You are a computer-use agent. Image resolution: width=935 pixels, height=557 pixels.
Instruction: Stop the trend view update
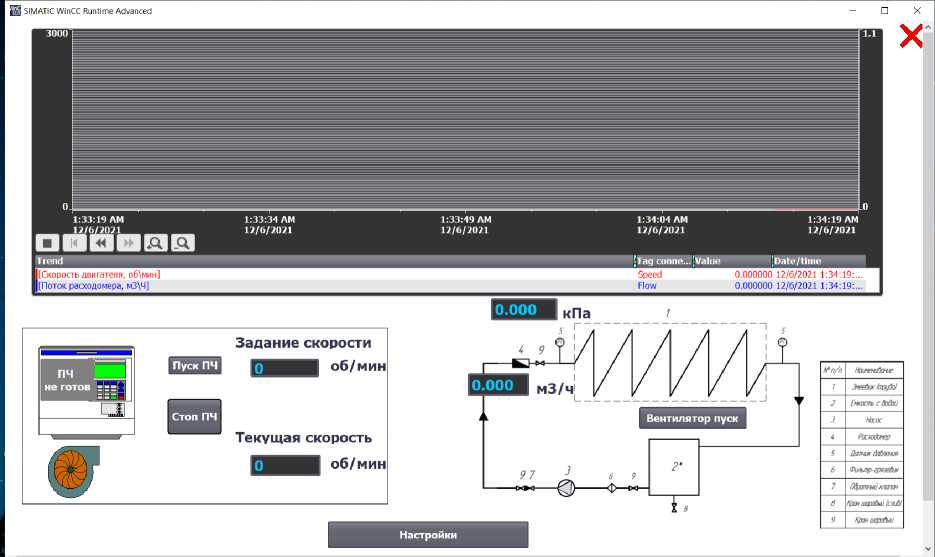coord(47,243)
